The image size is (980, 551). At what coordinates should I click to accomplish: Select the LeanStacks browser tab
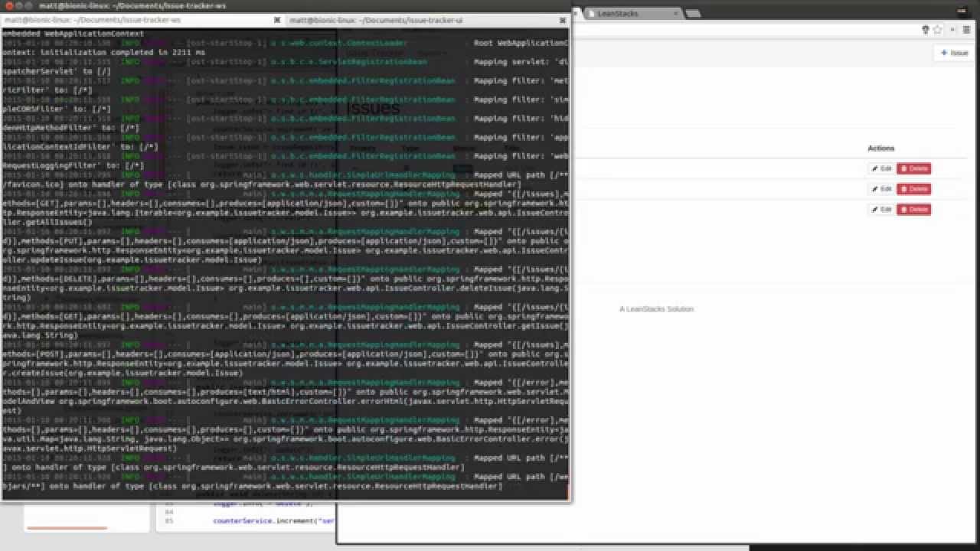point(632,13)
